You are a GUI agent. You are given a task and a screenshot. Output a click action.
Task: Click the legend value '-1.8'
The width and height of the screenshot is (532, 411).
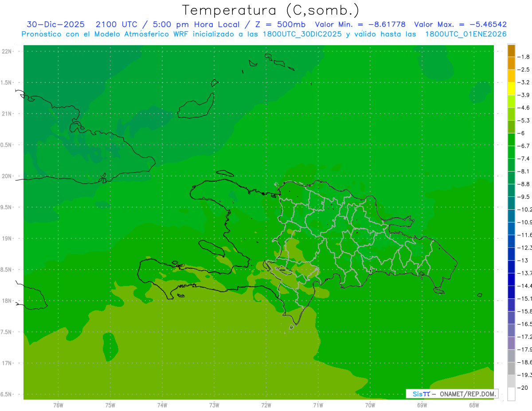(x=524, y=57)
